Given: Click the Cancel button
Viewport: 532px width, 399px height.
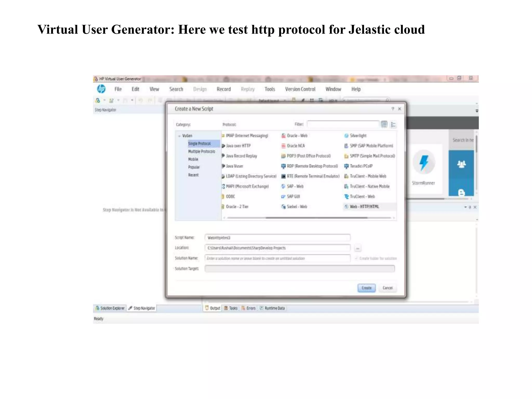Looking at the screenshot, I should (x=388, y=288).
